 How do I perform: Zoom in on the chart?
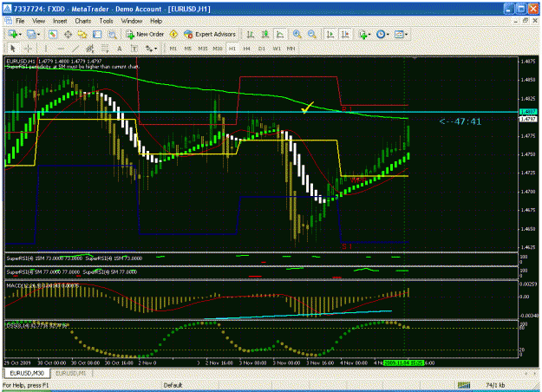coord(297,34)
